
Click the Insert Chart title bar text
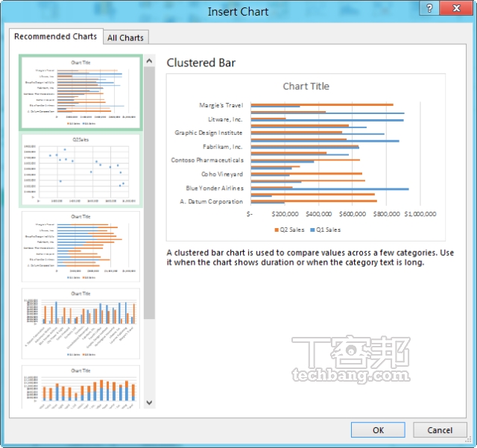[238, 12]
